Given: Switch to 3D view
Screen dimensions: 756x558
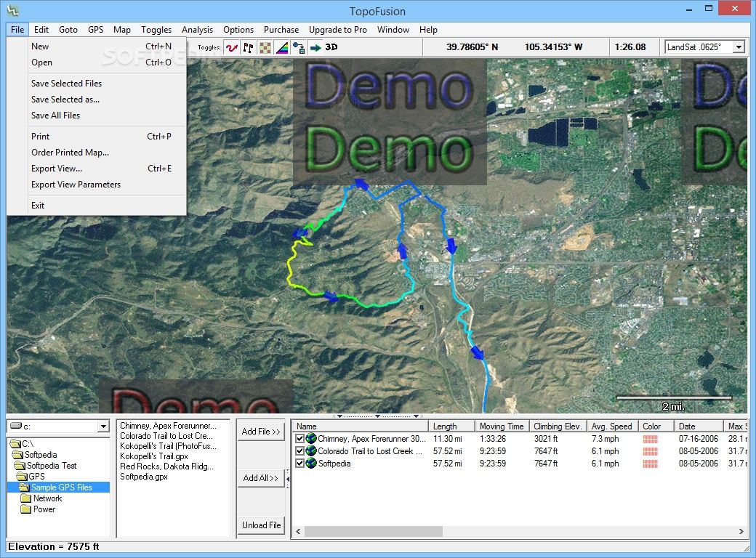Looking at the screenshot, I should [331, 47].
